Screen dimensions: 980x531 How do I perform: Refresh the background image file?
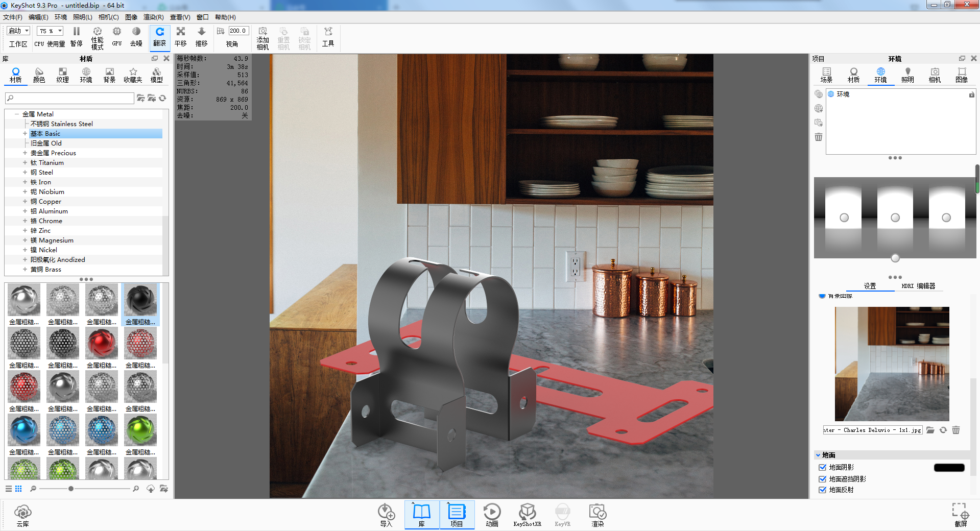pos(943,430)
